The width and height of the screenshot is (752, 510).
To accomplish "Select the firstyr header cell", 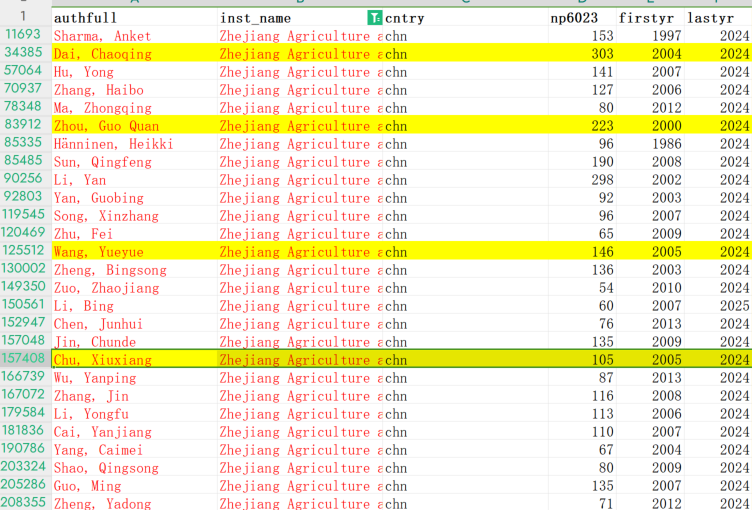I will point(649,18).
